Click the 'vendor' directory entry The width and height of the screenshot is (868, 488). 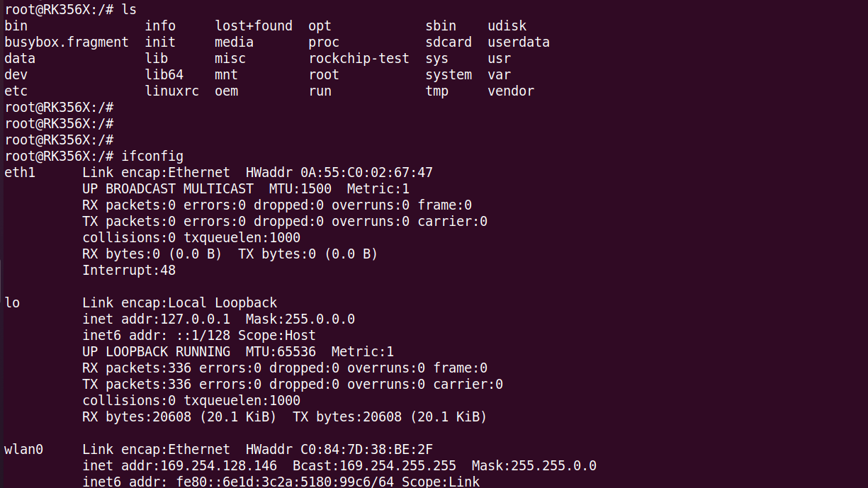tap(511, 91)
